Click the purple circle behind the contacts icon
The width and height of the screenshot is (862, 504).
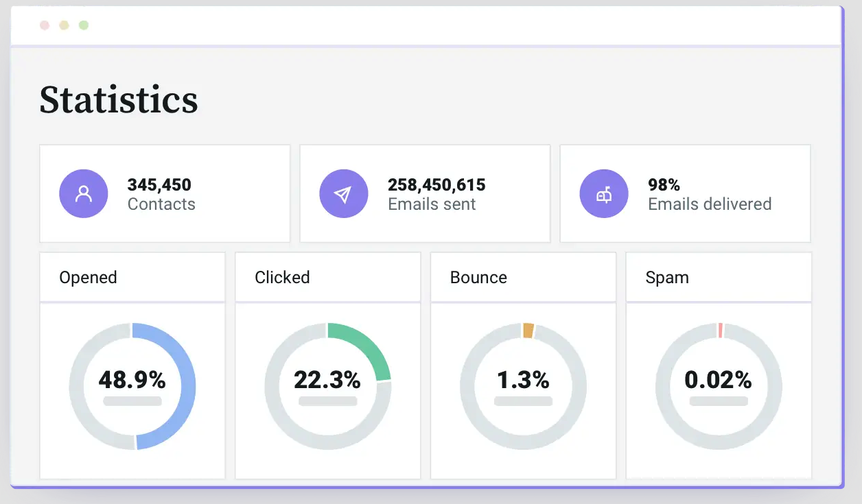point(84,194)
